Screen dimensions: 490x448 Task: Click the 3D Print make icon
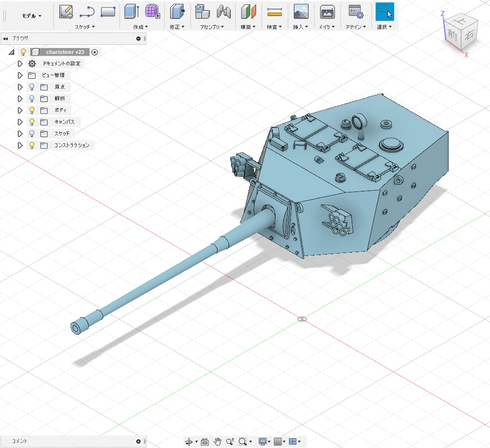(327, 12)
